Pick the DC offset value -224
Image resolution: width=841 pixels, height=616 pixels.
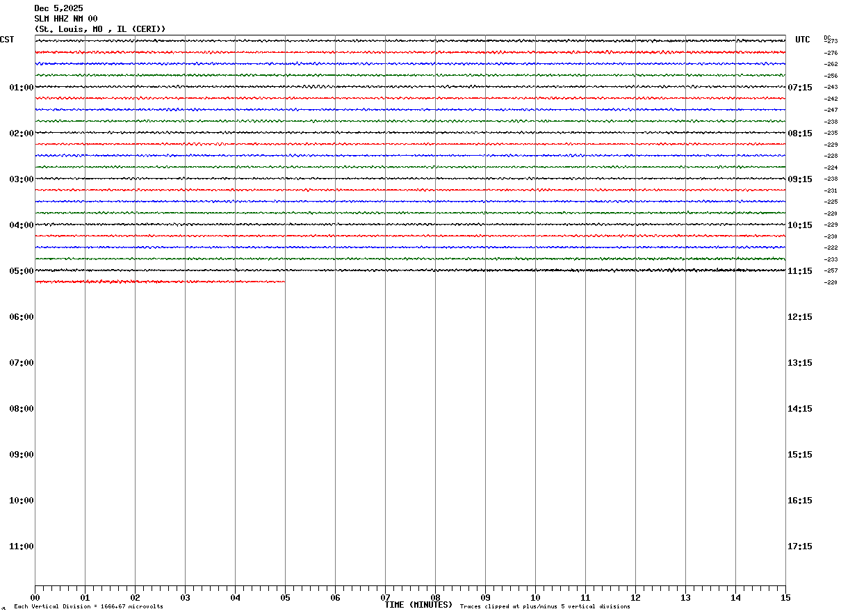tap(831, 168)
